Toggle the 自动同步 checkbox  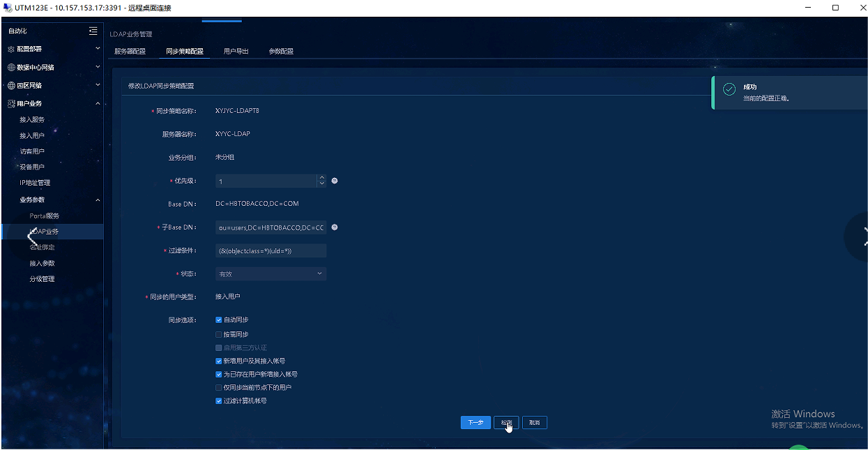[219, 320]
